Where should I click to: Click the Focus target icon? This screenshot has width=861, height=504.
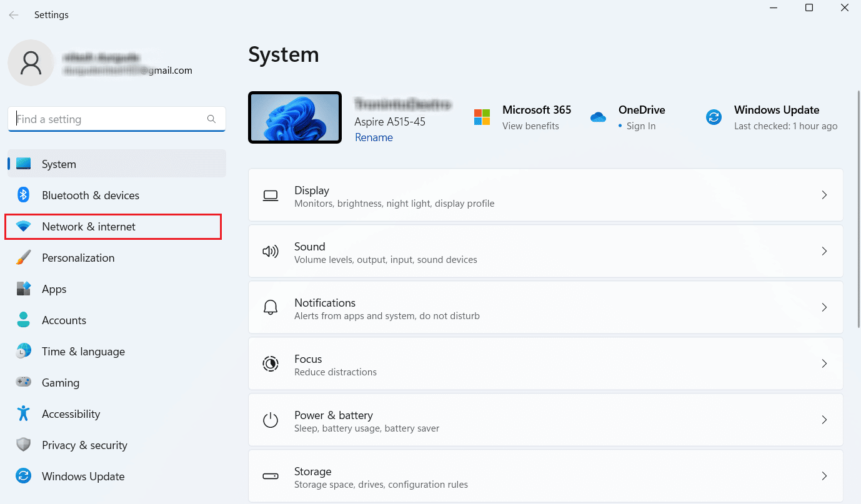271,364
